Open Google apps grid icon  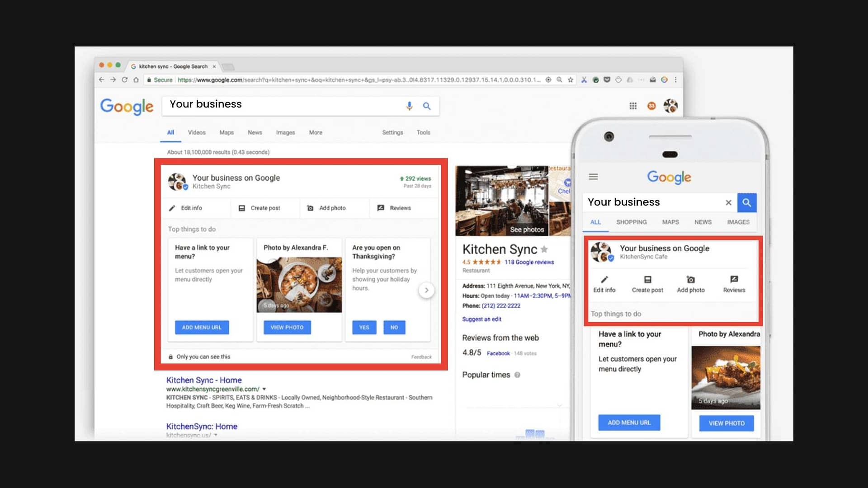pos(633,106)
